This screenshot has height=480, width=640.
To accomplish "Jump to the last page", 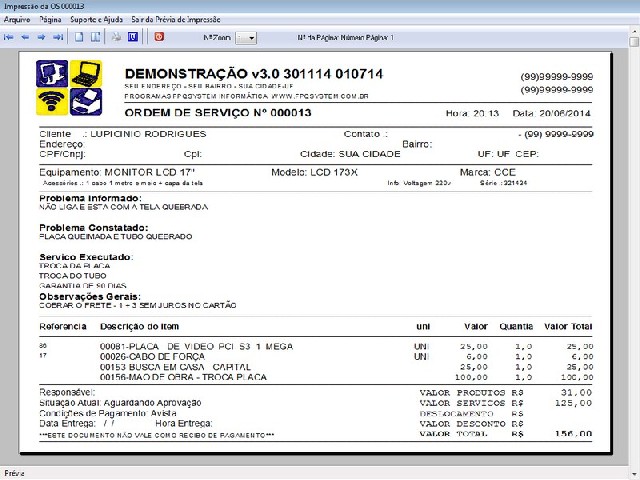I will click(x=58, y=37).
